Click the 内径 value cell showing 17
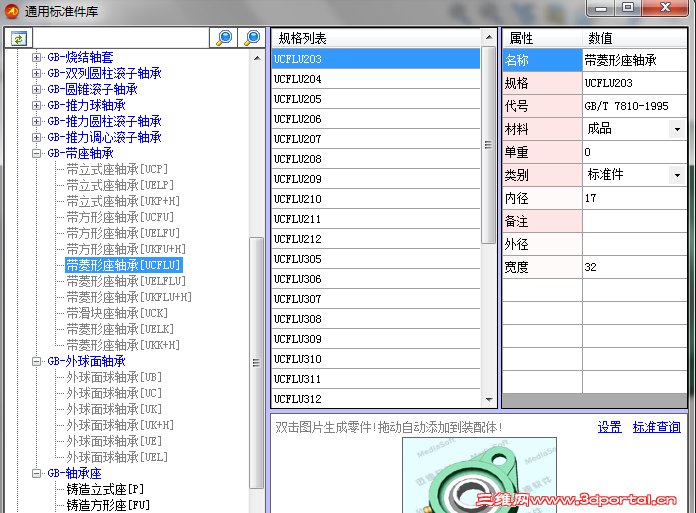Screen dimensions: 696x513 pos(634,198)
